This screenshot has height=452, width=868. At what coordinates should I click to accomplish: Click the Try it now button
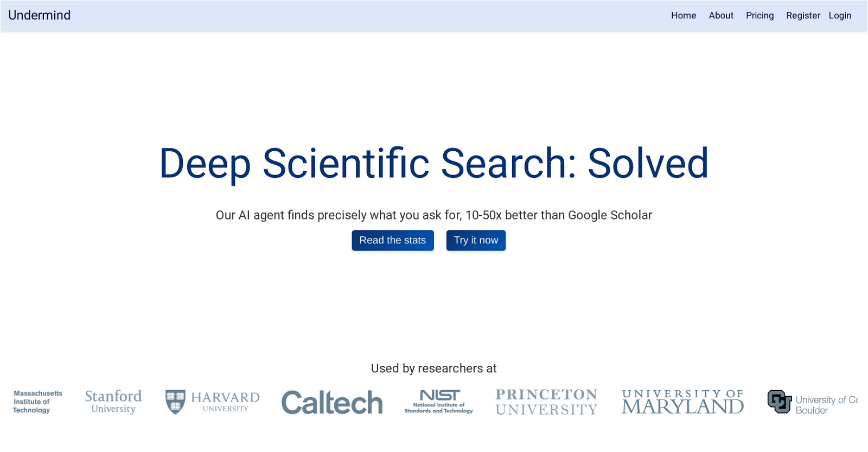coord(476,241)
